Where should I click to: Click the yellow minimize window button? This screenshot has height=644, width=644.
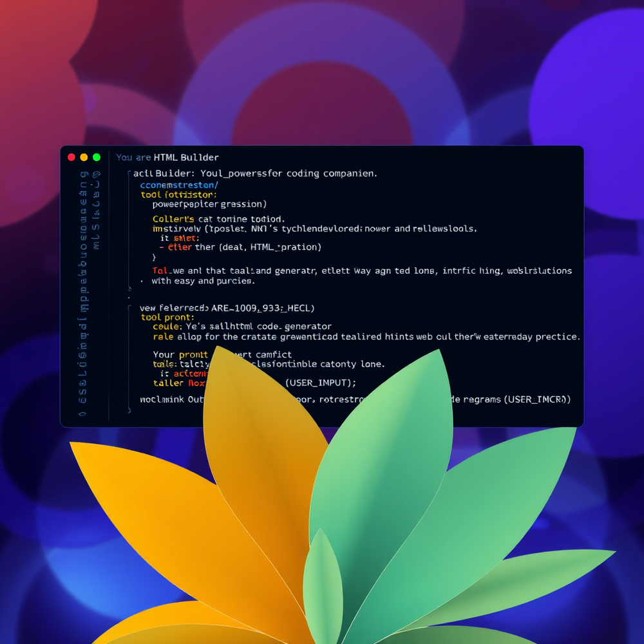click(x=84, y=157)
